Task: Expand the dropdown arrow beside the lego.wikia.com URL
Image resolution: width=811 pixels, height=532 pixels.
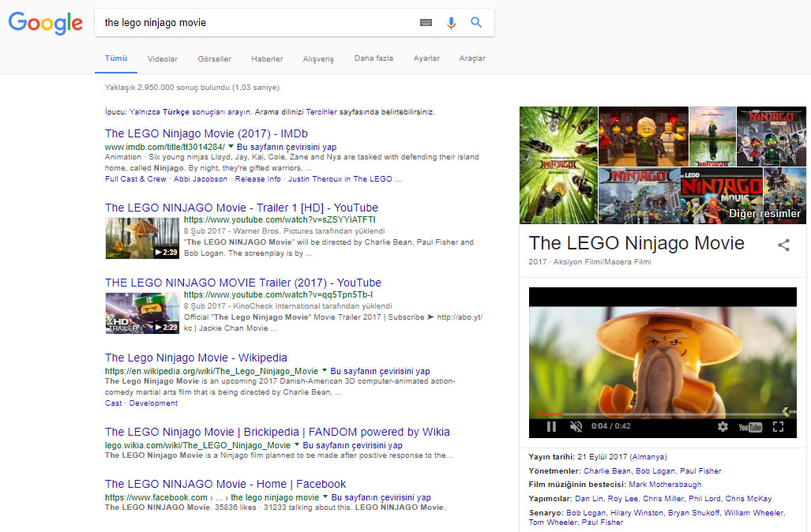Action: (296, 444)
